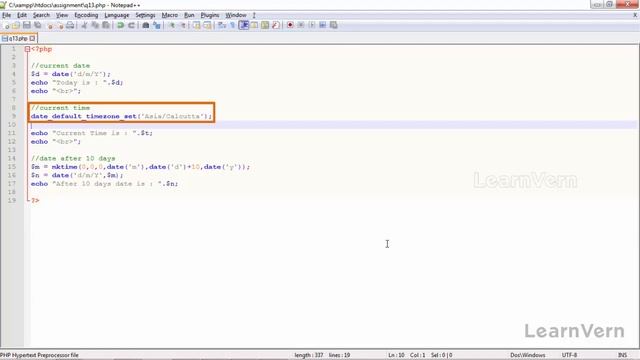
Task: Toggle Show all characters icon
Action: click(233, 25)
